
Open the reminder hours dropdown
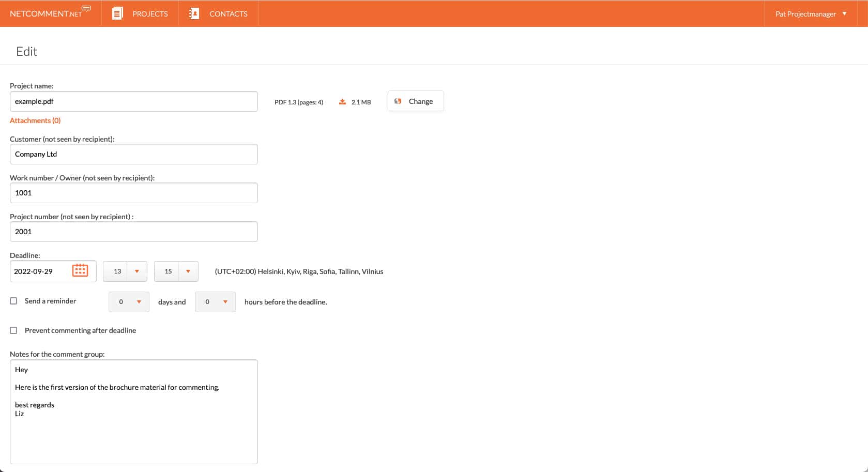(x=225, y=302)
